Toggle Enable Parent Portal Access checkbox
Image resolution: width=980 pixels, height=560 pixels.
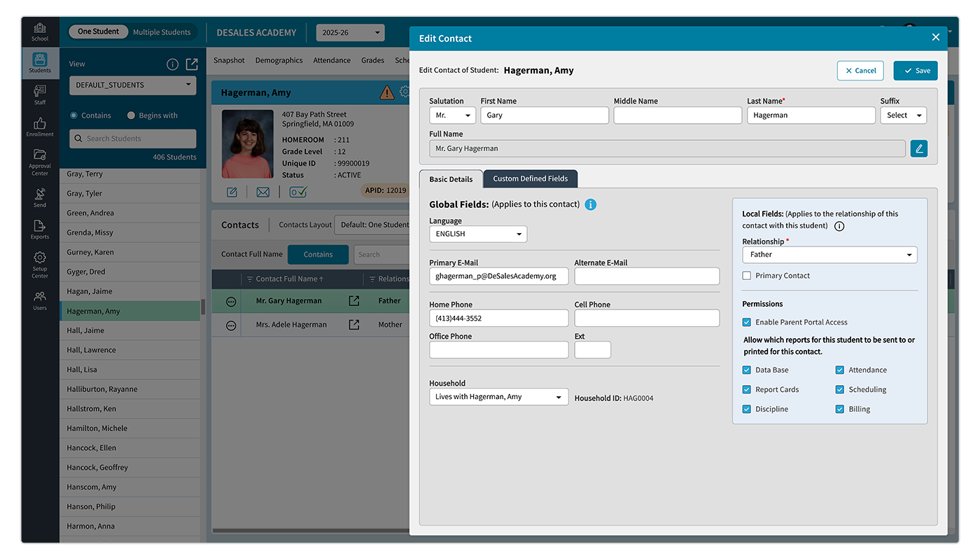coord(747,323)
